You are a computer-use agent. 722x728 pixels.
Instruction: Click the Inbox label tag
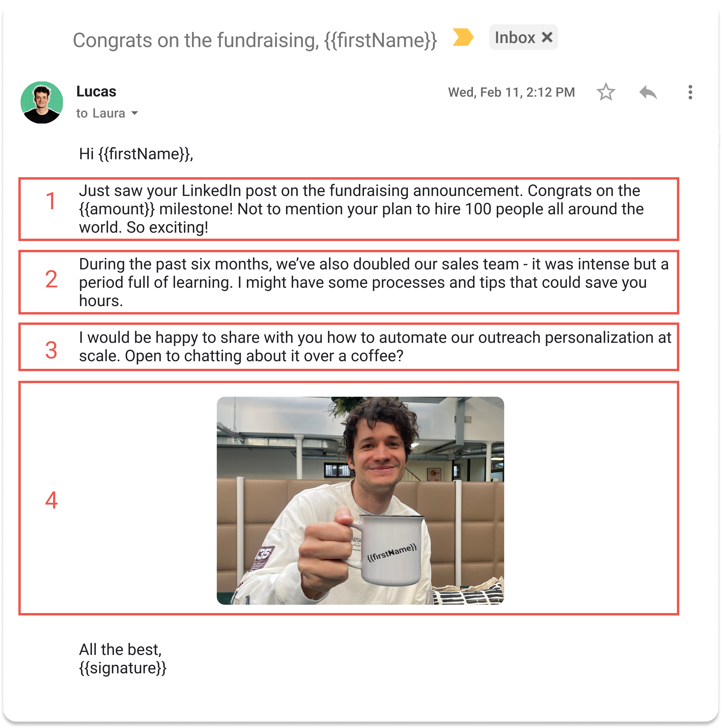tap(515, 37)
